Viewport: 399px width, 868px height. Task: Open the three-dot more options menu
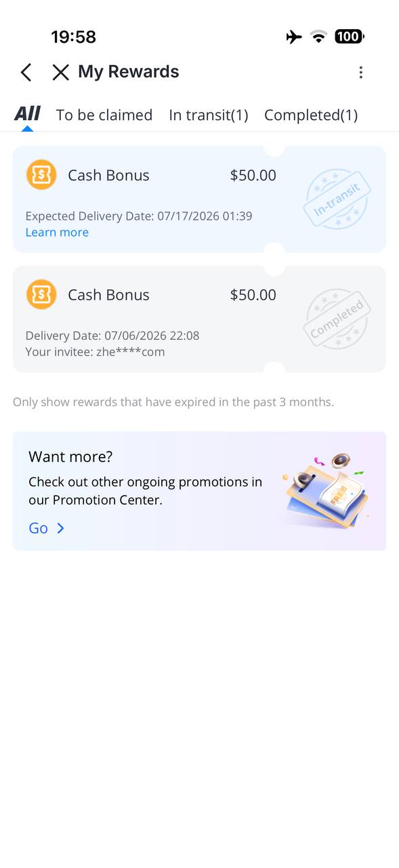pos(361,73)
